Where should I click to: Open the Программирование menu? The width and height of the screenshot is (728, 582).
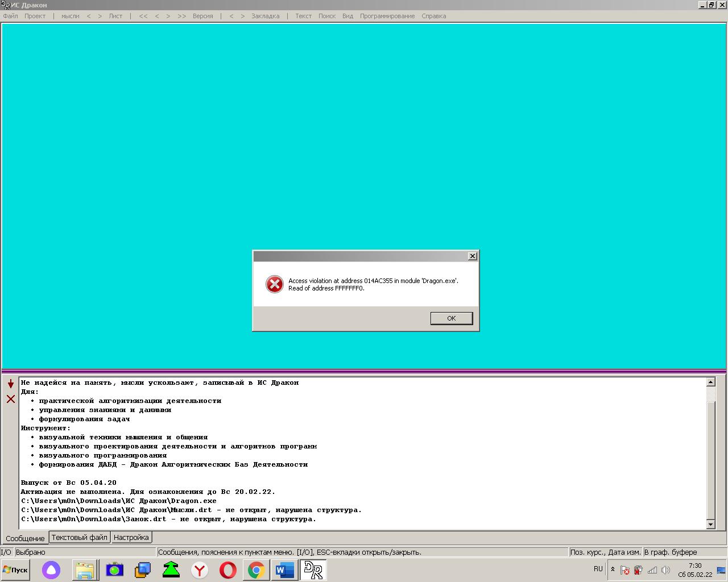click(387, 16)
